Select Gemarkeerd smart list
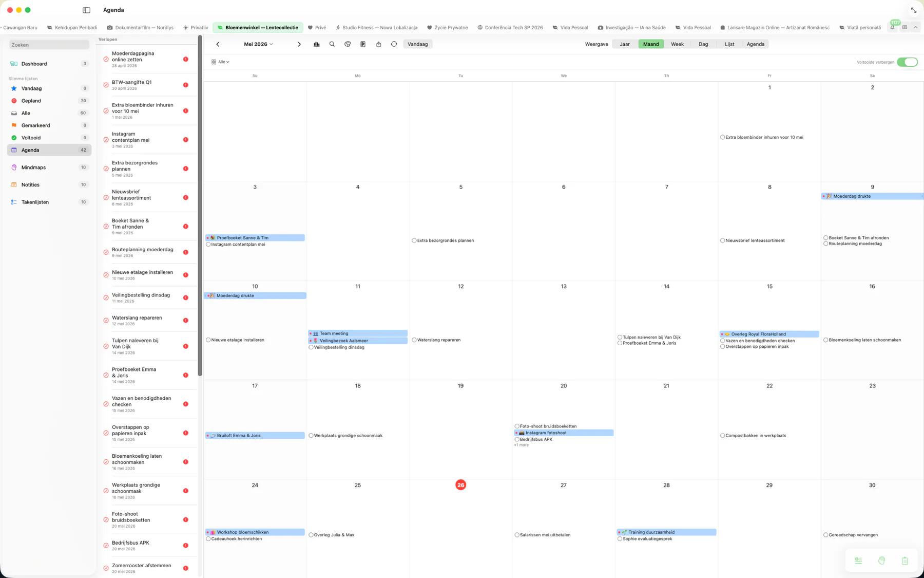The image size is (924, 578). pos(49,125)
